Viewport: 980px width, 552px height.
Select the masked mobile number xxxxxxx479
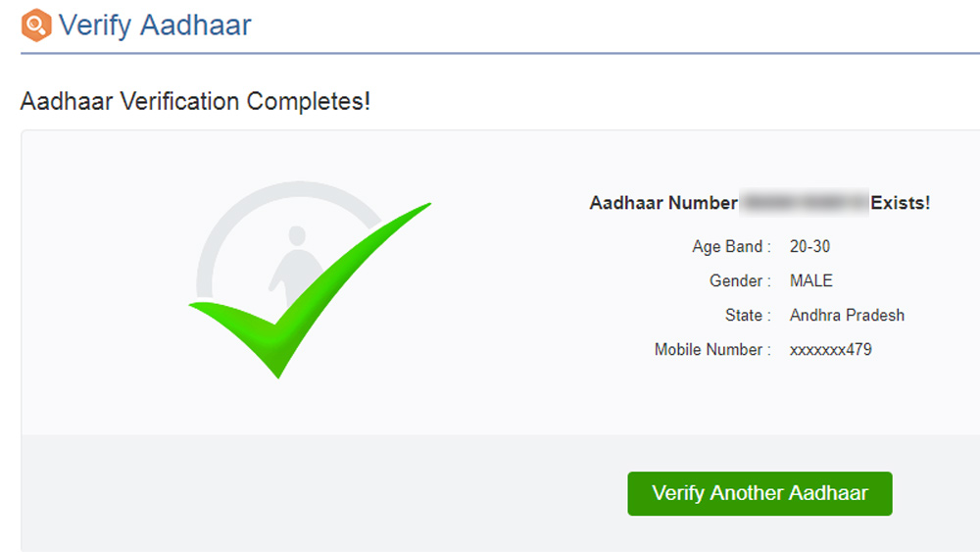[830, 349]
